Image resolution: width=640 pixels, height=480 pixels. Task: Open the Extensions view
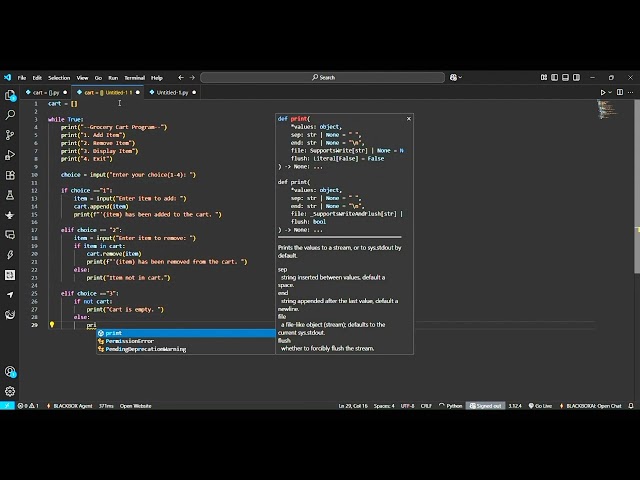(10, 175)
